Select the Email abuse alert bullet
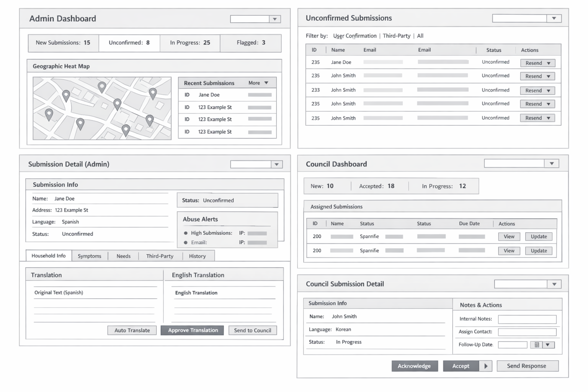 (x=186, y=243)
